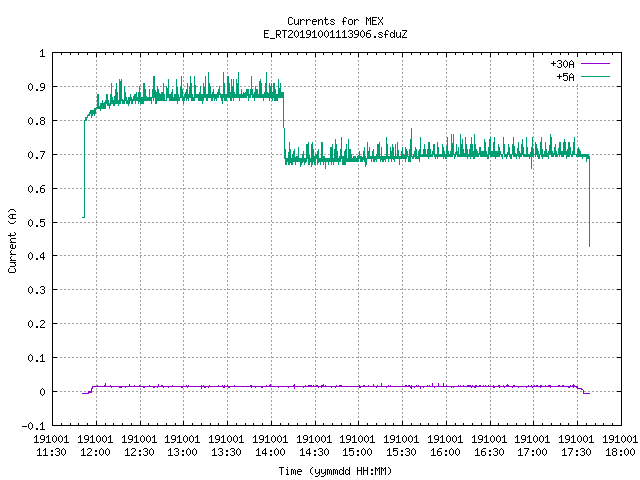The width and height of the screenshot is (640, 480).
Task: Click the x-axis tick label 13:30
Action: click(226, 452)
